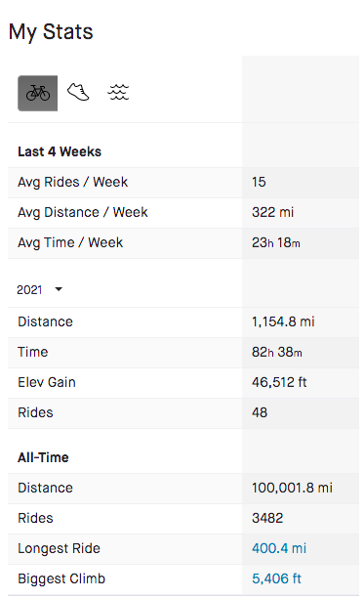Switch to running shoe stats
Screen dimensions: 364x599
point(78,93)
